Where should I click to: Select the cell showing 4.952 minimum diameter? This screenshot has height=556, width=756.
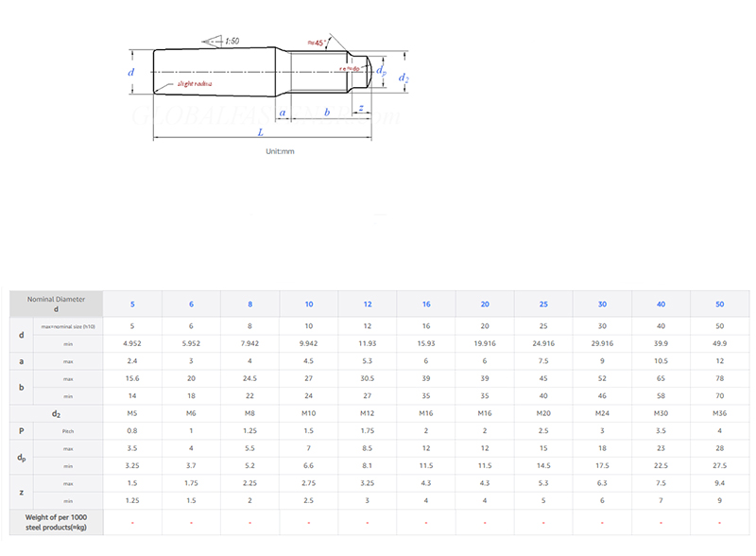pyautogui.click(x=132, y=343)
